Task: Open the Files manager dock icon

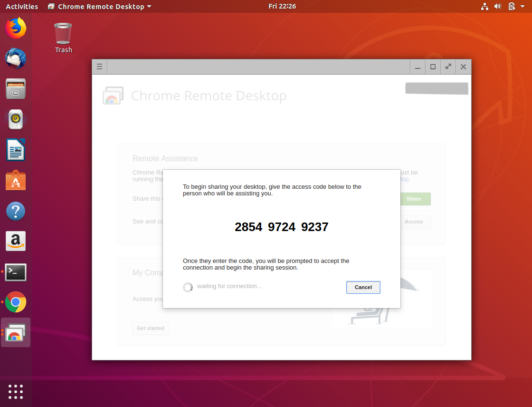Action: tap(16, 89)
